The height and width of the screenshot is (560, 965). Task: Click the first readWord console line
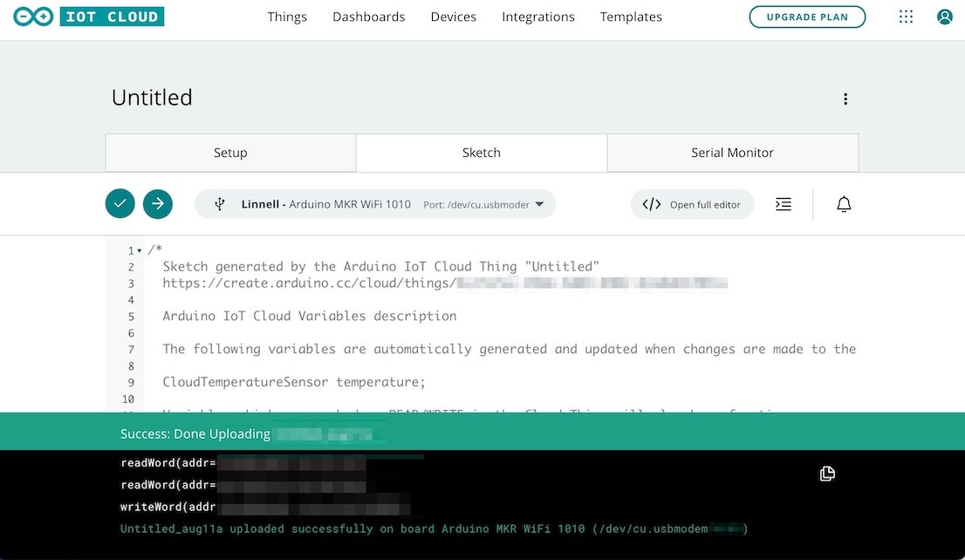[243, 463]
